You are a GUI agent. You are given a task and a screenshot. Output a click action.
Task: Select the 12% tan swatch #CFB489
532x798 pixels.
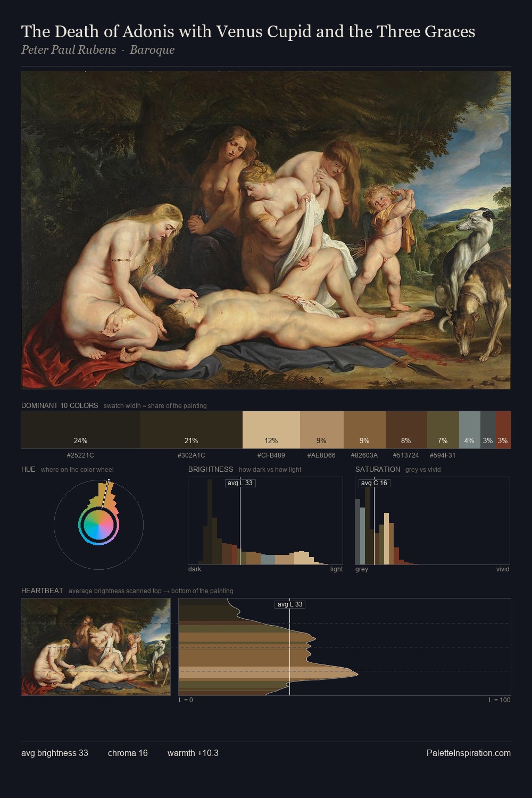[271, 430]
